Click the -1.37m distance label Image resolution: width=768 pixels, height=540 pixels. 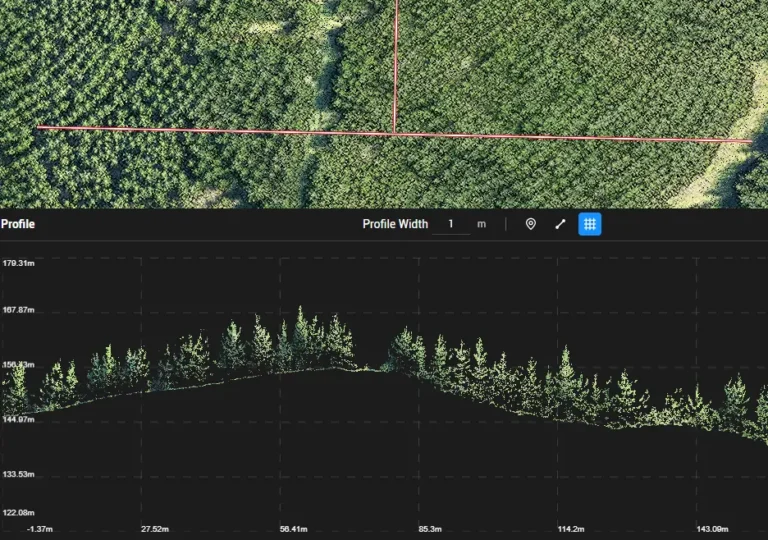click(40, 529)
